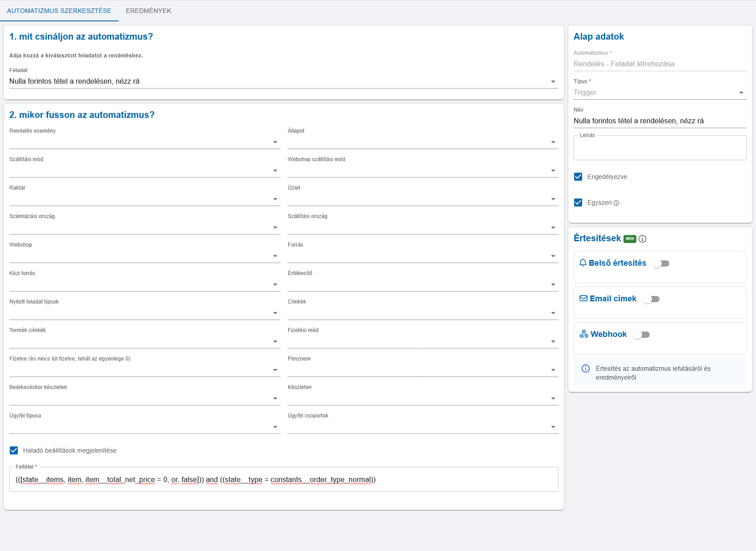This screenshot has height=551, width=756.
Task: Click the Email címek label
Action: click(613, 299)
